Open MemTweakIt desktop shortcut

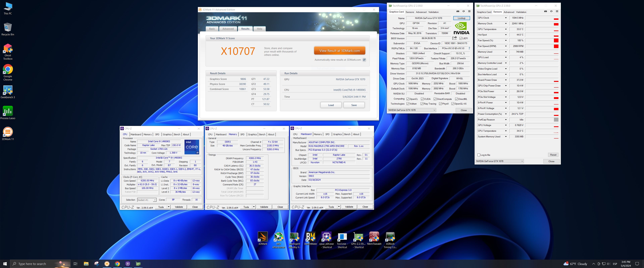[x=374, y=239]
